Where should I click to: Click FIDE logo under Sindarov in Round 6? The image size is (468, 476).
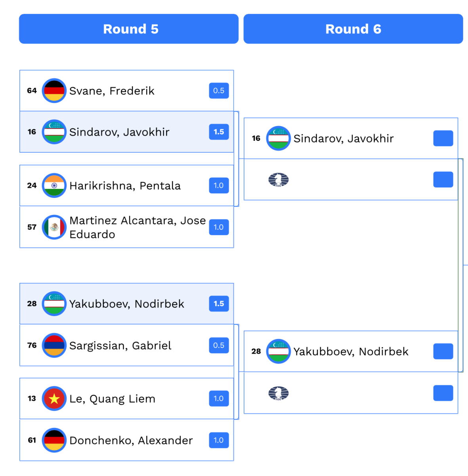pyautogui.click(x=278, y=180)
